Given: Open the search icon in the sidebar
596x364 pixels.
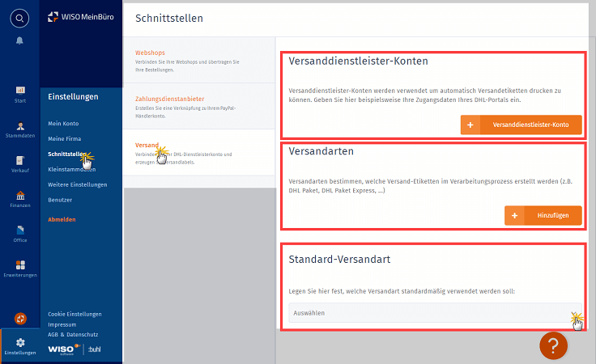Looking at the screenshot, I should click(19, 19).
